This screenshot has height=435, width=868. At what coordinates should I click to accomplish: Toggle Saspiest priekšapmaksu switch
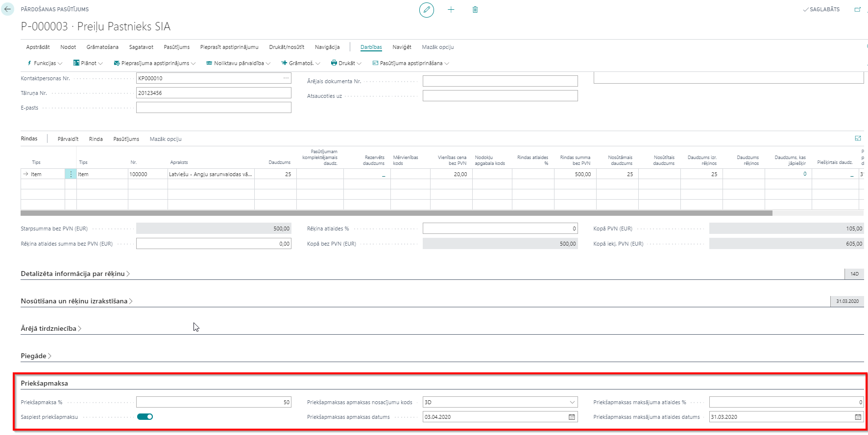145,417
